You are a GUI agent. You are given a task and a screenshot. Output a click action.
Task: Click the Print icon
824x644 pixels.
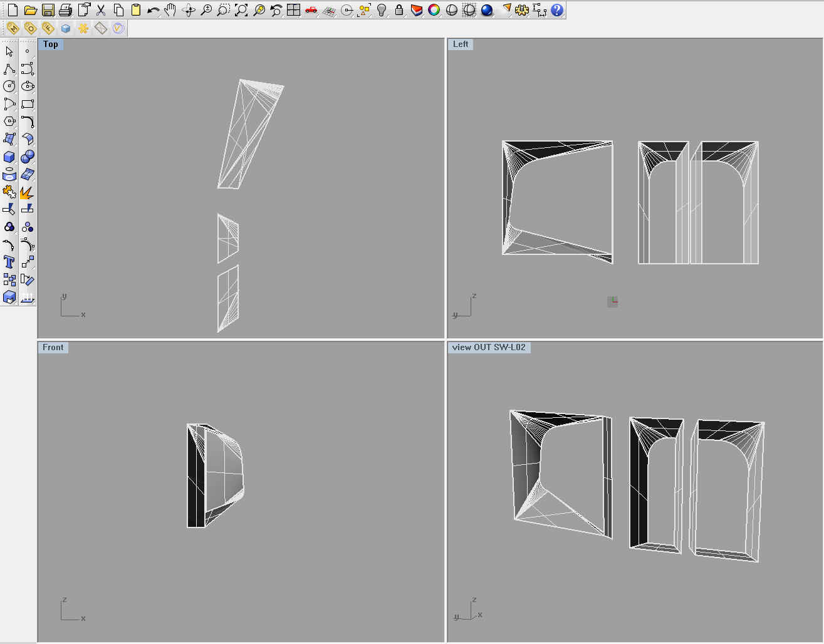coord(65,10)
